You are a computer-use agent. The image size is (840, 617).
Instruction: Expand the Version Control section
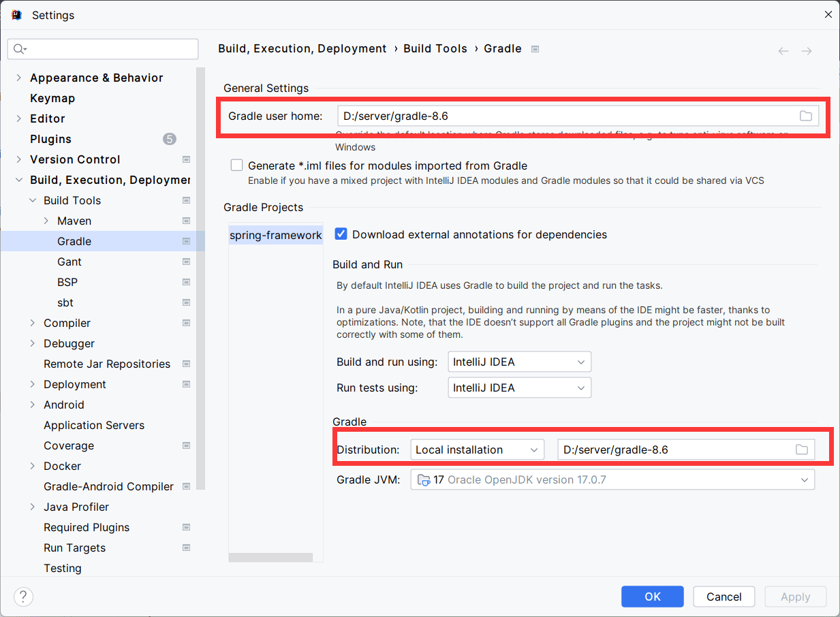pos(18,159)
